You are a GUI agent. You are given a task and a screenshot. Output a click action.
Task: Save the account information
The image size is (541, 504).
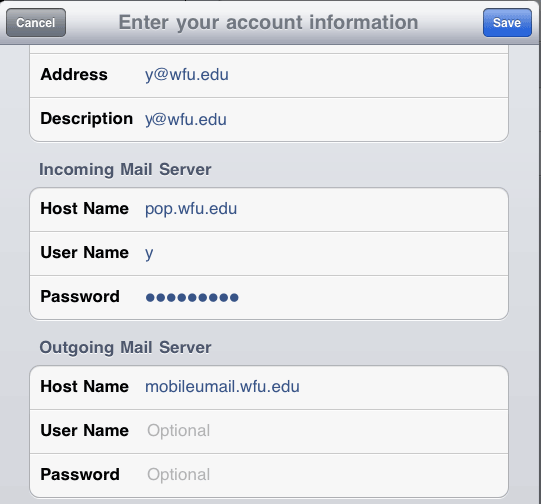pyautogui.click(x=507, y=23)
